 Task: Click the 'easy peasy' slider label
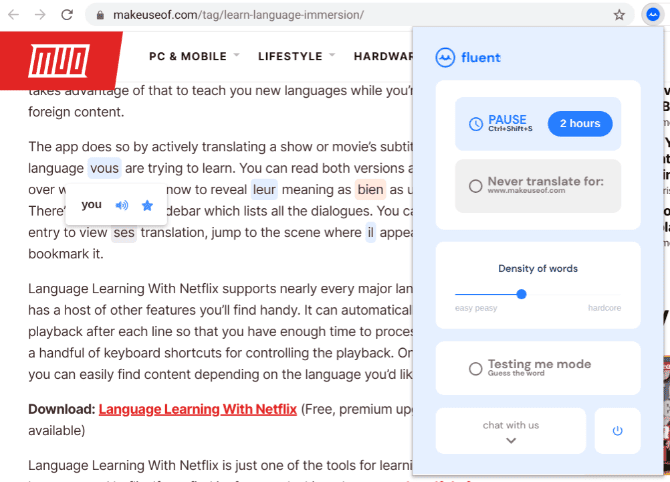tap(476, 308)
